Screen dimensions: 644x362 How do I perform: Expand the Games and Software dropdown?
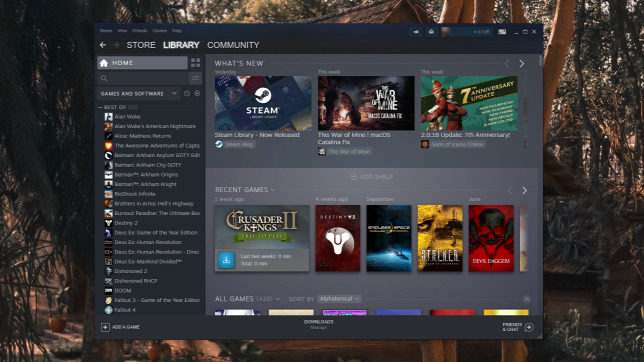pos(138,94)
